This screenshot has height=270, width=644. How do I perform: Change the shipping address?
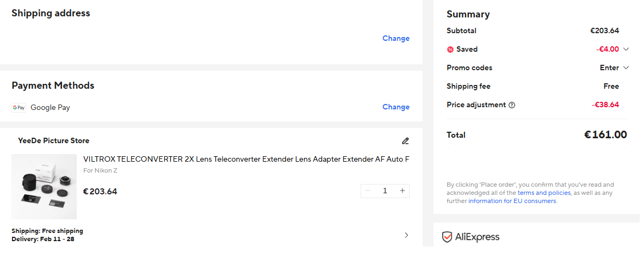click(x=395, y=38)
